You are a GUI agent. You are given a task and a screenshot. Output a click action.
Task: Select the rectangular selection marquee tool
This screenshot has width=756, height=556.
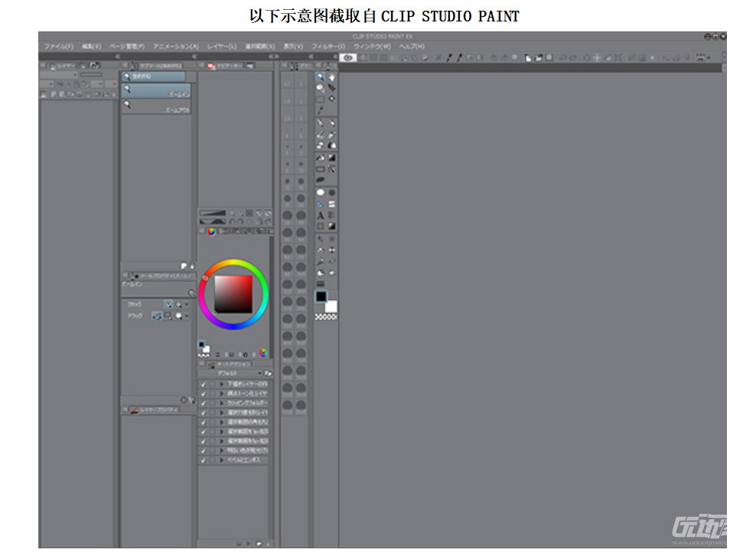click(320, 99)
